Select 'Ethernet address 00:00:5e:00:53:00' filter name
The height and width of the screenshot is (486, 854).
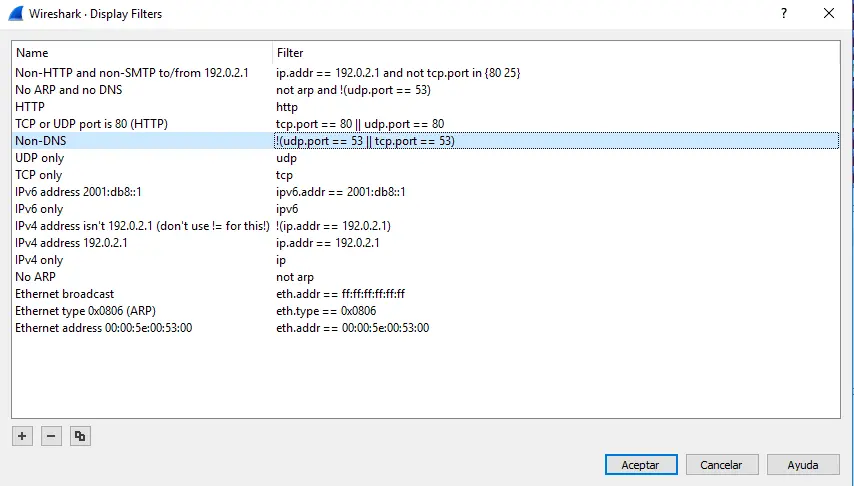[x=103, y=327]
